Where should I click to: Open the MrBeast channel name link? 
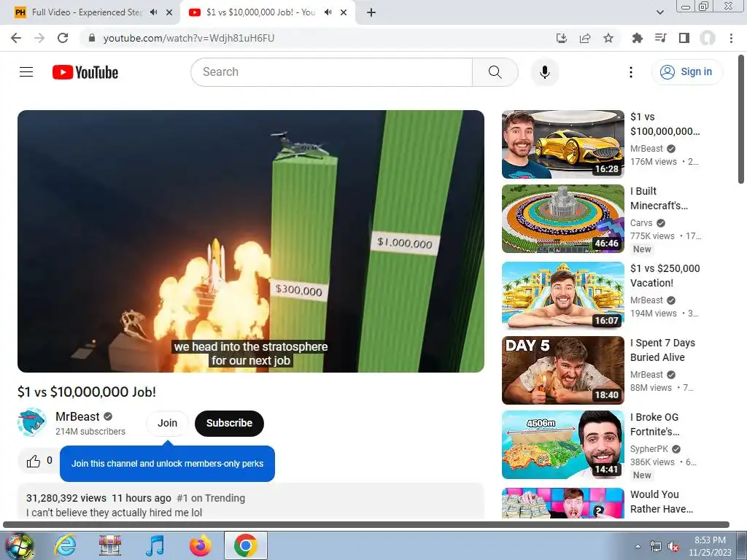tap(77, 416)
